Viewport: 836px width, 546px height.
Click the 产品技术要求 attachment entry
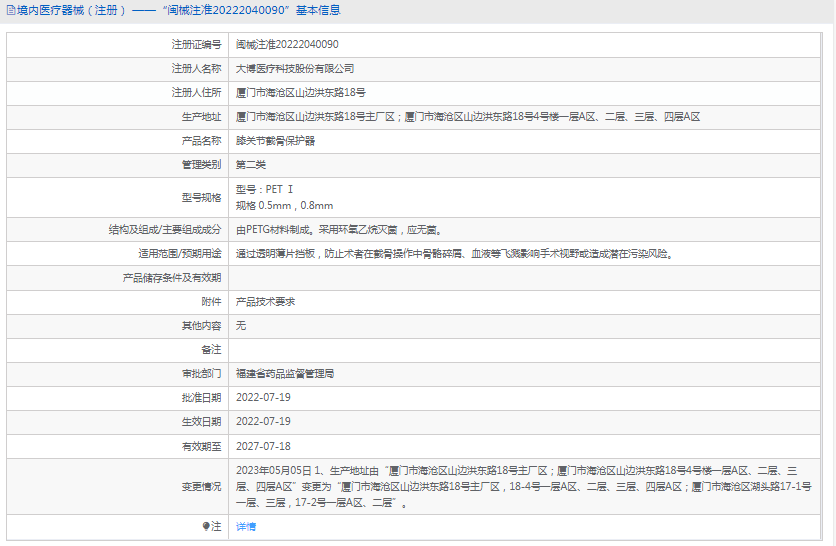pyautogui.click(x=265, y=301)
